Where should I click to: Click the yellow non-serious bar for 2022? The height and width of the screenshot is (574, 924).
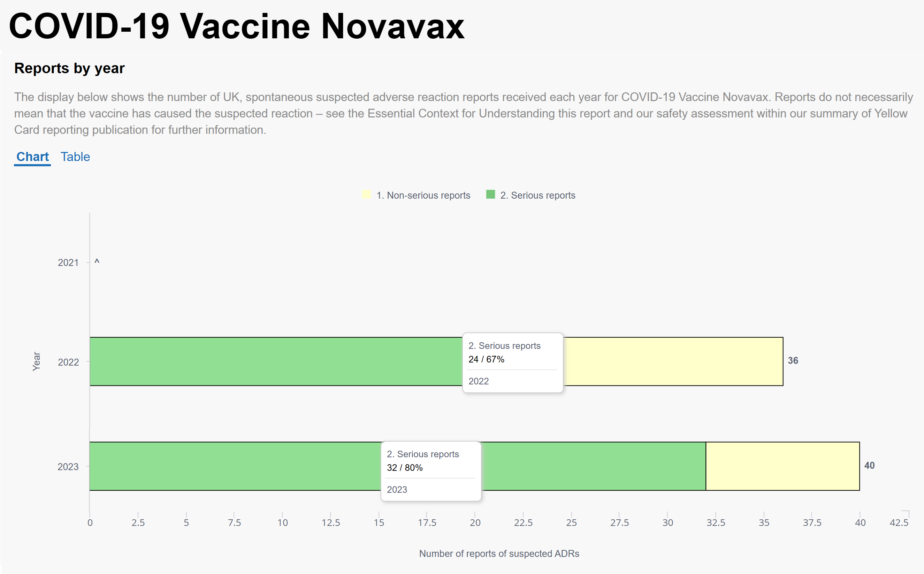pos(673,361)
